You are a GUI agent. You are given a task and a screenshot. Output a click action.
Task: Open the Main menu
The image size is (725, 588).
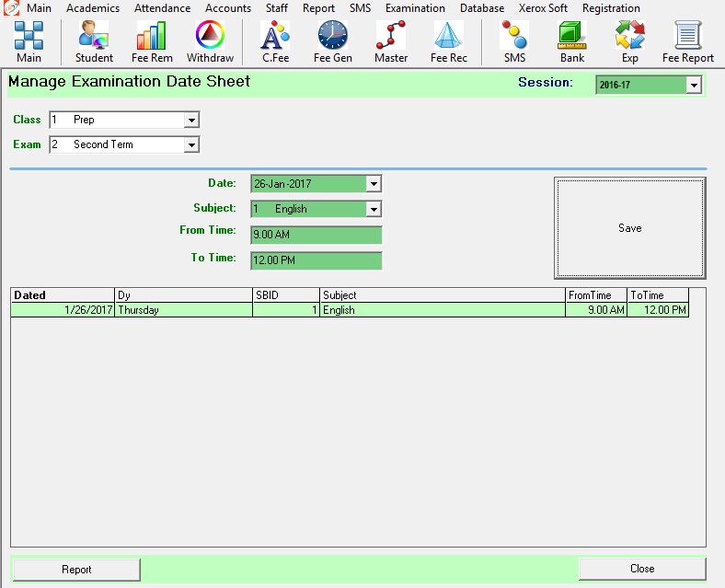pyautogui.click(x=39, y=8)
